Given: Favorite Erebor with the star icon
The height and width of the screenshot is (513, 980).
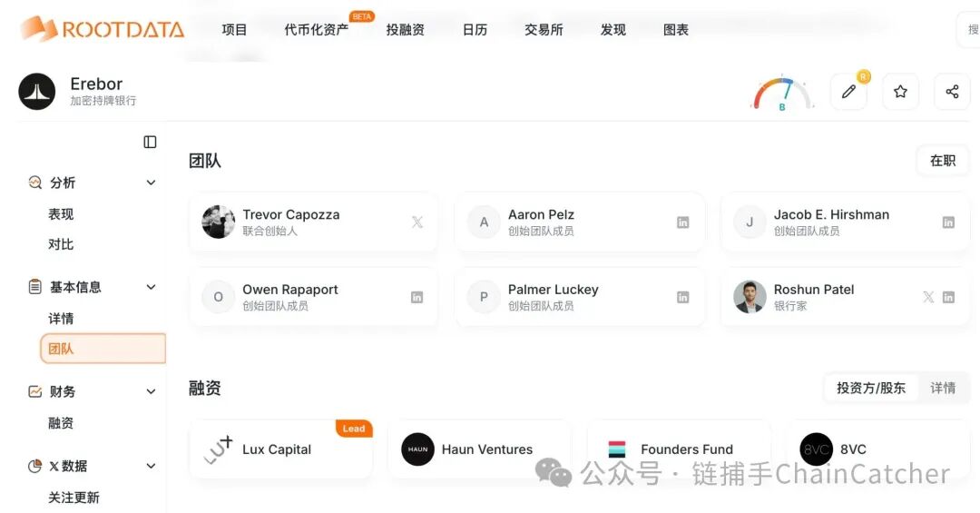Looking at the screenshot, I should 900,92.
